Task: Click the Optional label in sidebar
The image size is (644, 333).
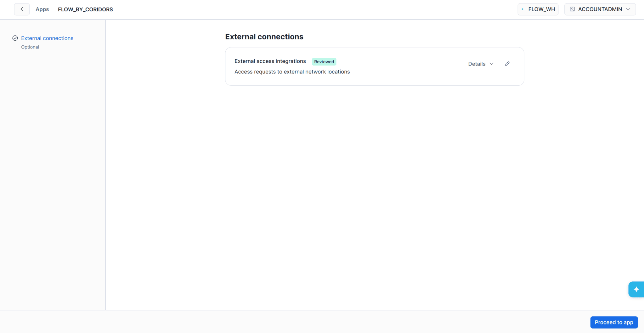Action: pyautogui.click(x=30, y=47)
